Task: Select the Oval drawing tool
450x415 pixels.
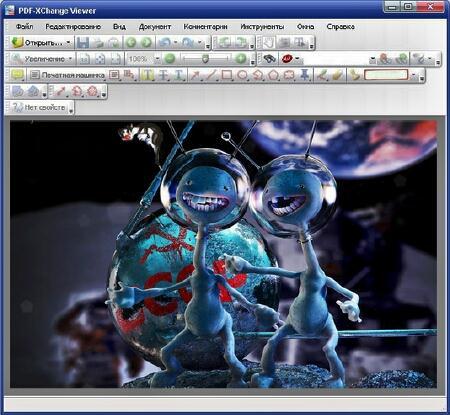Action: (242, 75)
